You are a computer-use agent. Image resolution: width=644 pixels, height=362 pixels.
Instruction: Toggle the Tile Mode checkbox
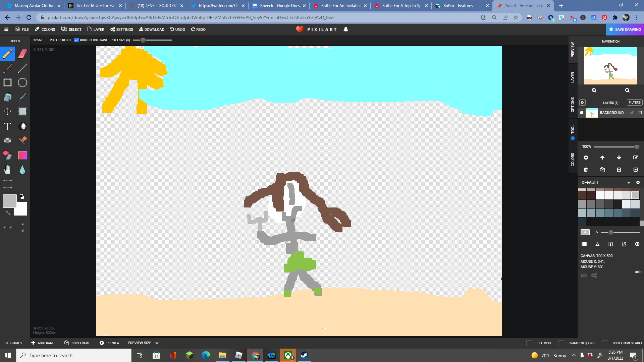pos(529,343)
